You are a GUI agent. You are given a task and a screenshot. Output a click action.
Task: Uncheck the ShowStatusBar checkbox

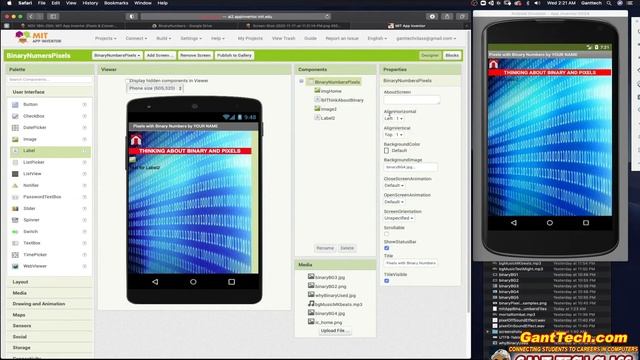pos(387,248)
